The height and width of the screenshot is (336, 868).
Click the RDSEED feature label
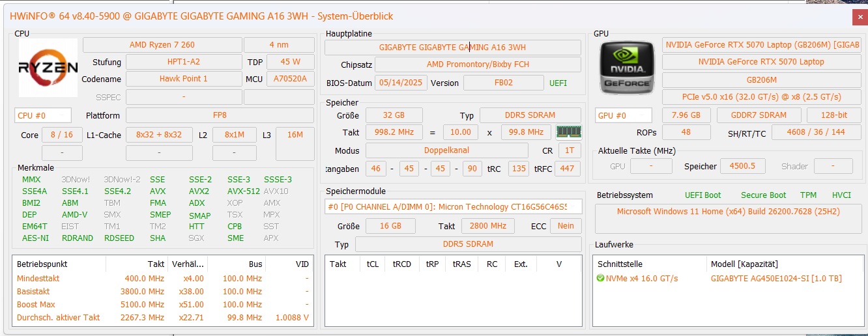point(119,238)
